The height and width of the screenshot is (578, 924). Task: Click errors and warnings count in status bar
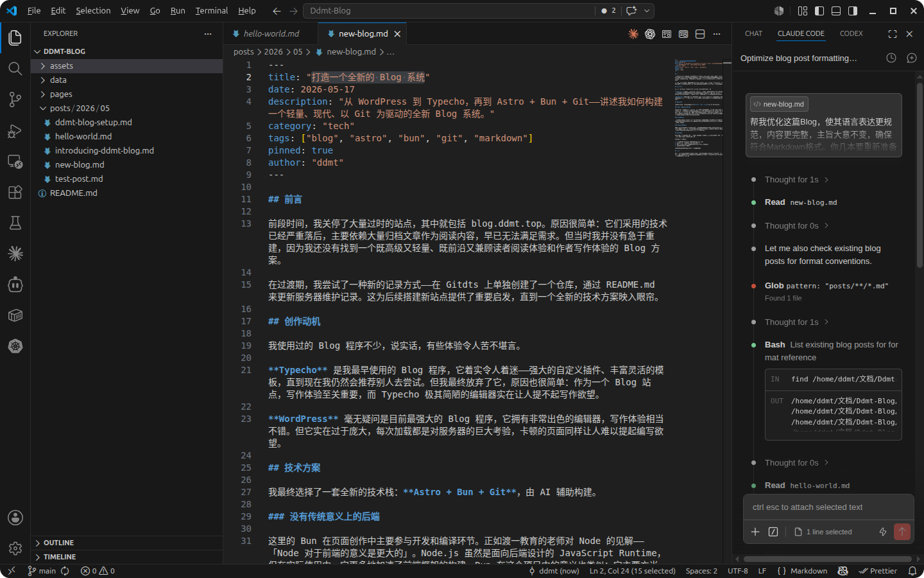click(x=98, y=571)
